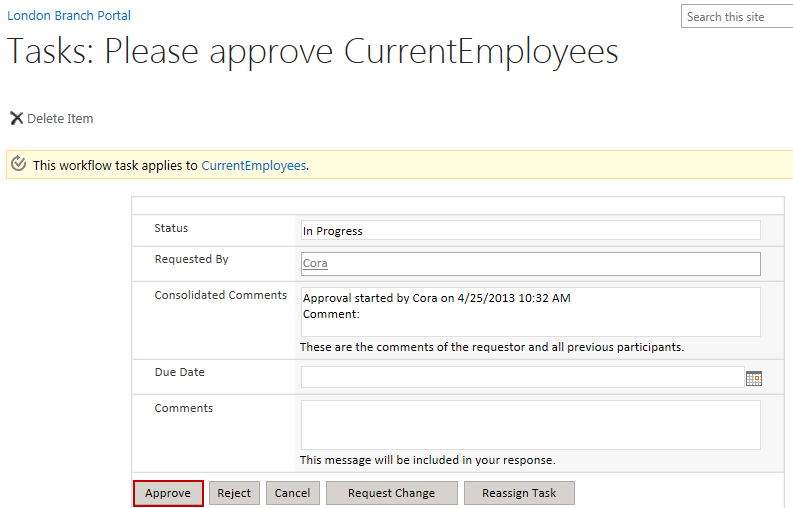Click the Request Change button
This screenshot has width=793, height=508.
391,493
